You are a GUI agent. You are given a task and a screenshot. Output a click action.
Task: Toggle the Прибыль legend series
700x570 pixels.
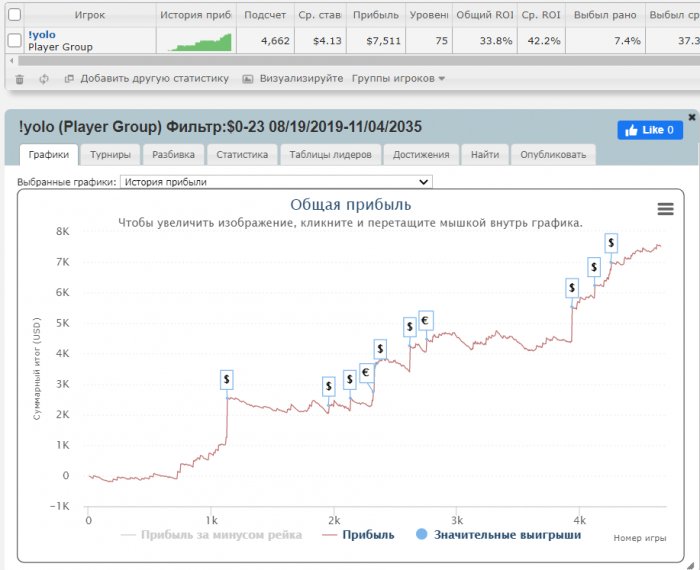point(358,535)
